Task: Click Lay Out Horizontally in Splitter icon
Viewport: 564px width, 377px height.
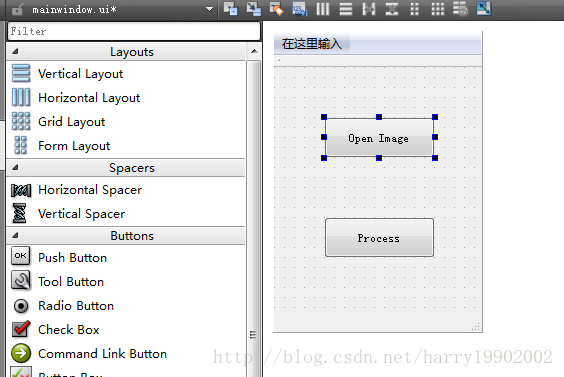Action: pos(369,9)
